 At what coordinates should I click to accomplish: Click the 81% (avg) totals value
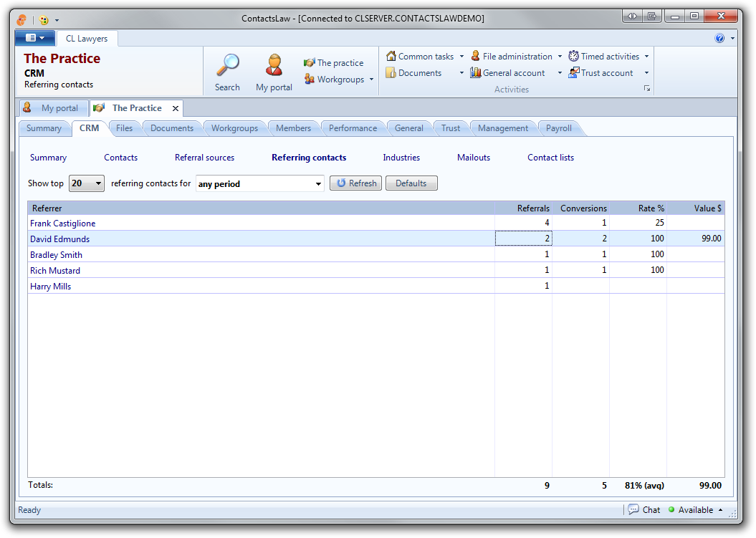tap(644, 486)
